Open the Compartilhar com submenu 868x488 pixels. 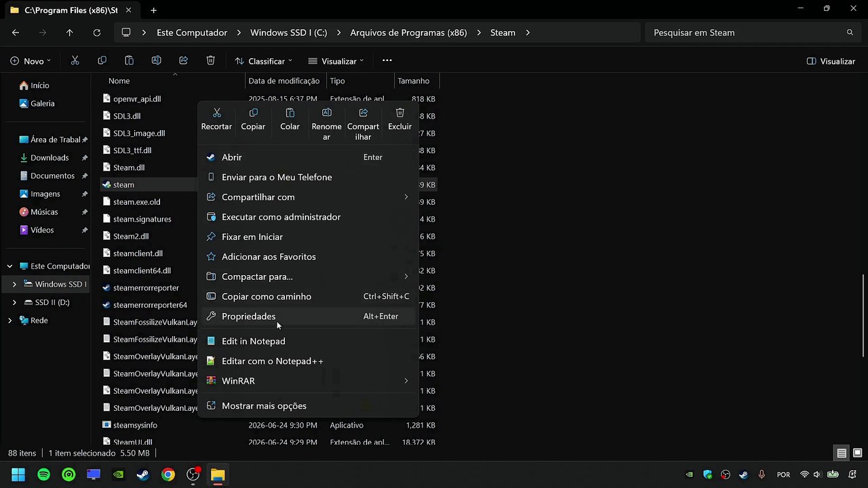(308, 197)
